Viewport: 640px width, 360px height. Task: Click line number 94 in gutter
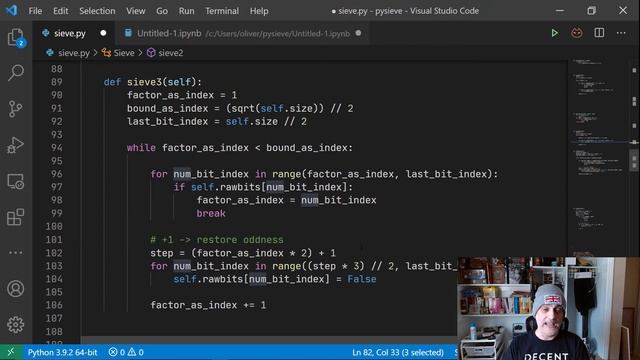click(x=57, y=148)
